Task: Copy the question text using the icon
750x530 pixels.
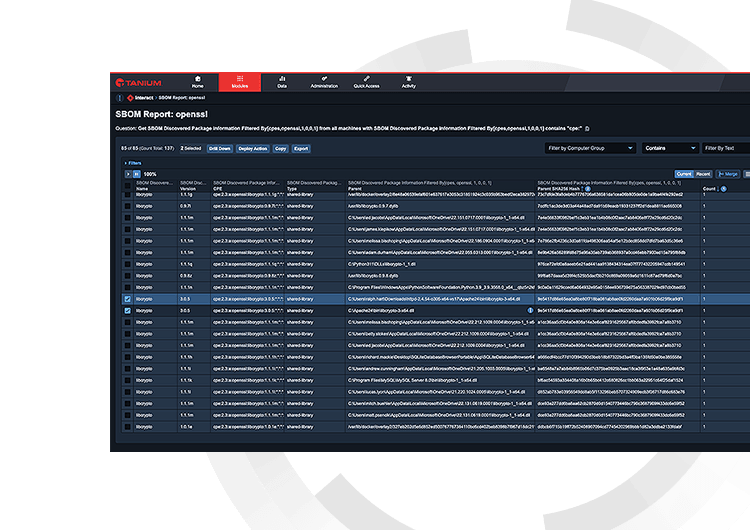Action: pos(587,128)
